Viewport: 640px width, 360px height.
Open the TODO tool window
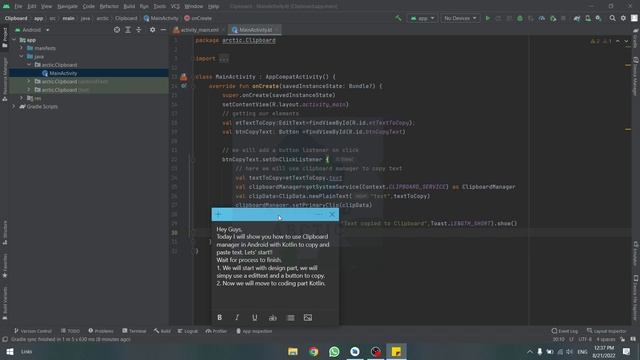pyautogui.click(x=70, y=331)
